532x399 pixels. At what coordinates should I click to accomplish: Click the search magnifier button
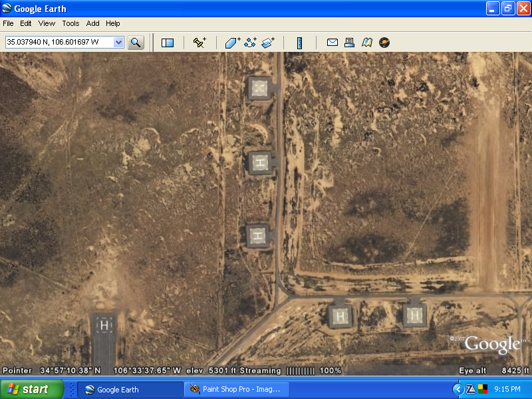pos(136,43)
